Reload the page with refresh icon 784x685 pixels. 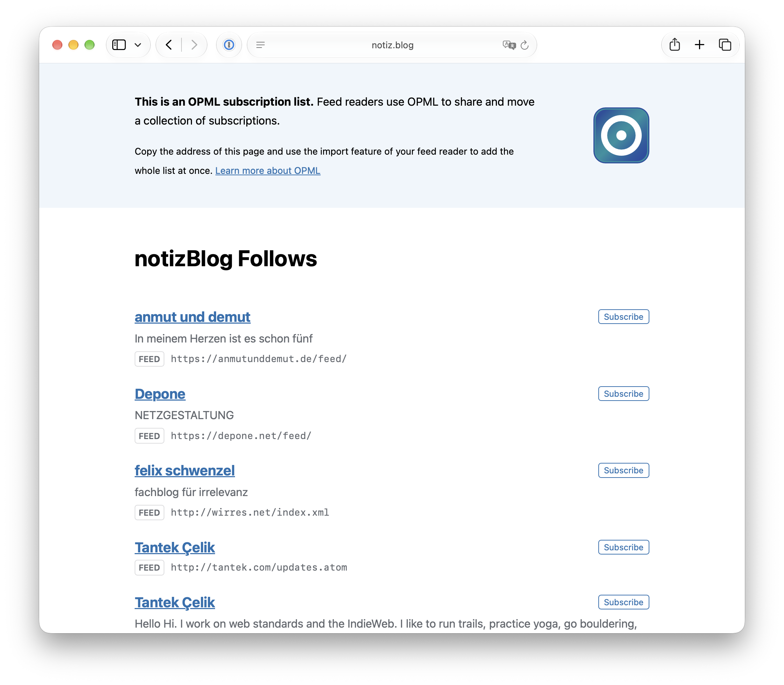point(525,45)
